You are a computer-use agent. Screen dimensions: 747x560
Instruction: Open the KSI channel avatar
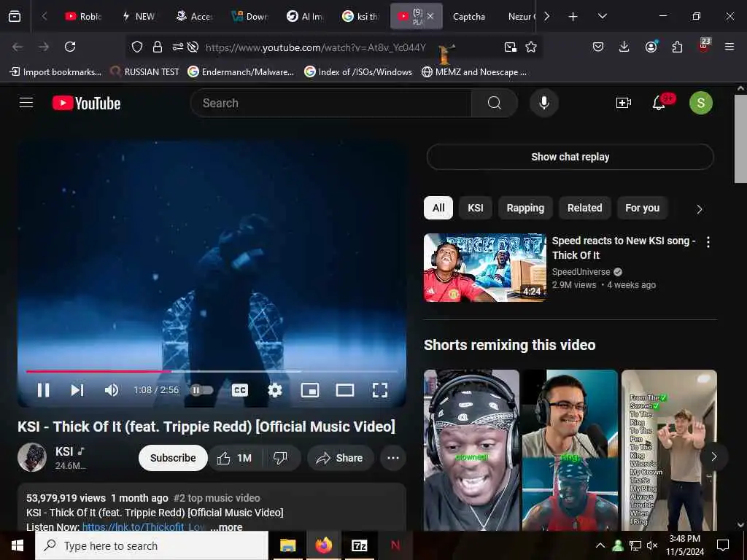point(32,458)
